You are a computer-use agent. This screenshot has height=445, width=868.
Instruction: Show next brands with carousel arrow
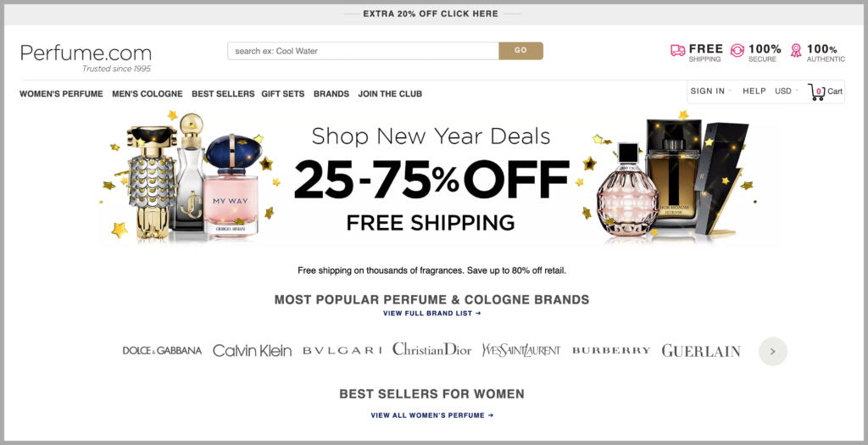coord(773,352)
